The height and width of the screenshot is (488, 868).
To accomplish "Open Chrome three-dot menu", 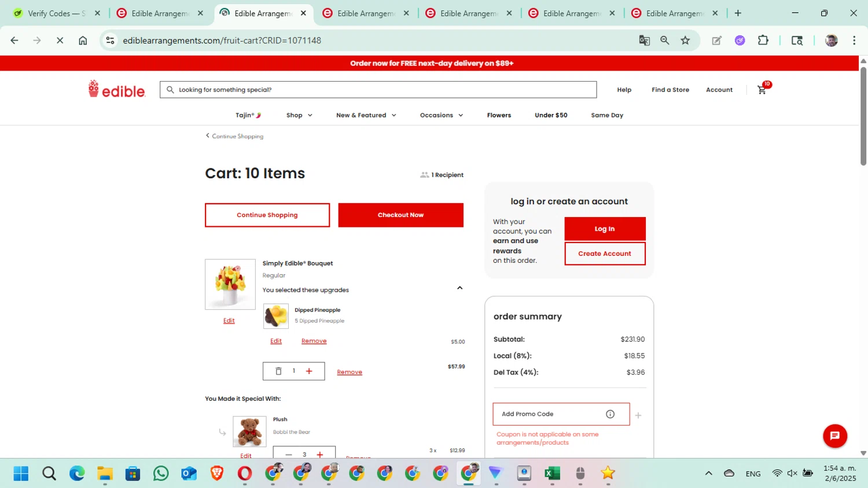I will point(854,41).
